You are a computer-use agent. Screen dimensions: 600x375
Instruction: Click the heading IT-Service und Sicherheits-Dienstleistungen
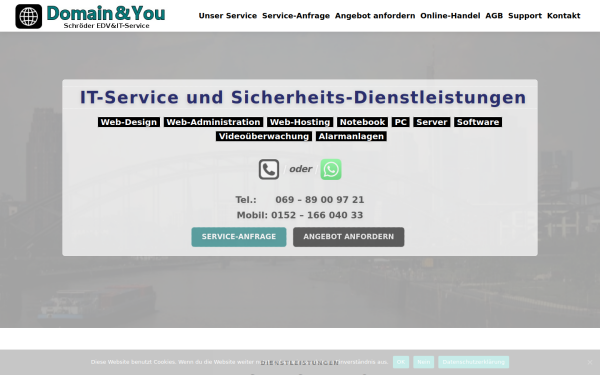[x=303, y=97]
